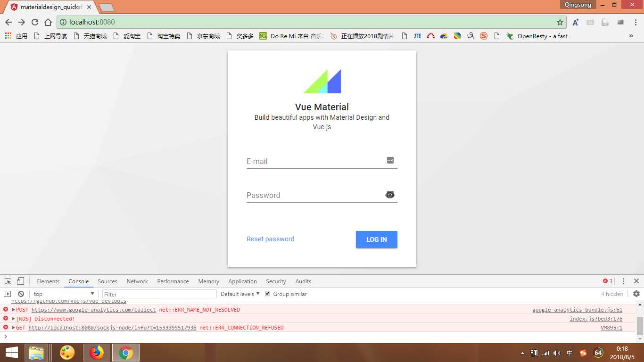The height and width of the screenshot is (362, 644).
Task: Open the 天猫商城 bookmark
Action: (x=90, y=36)
